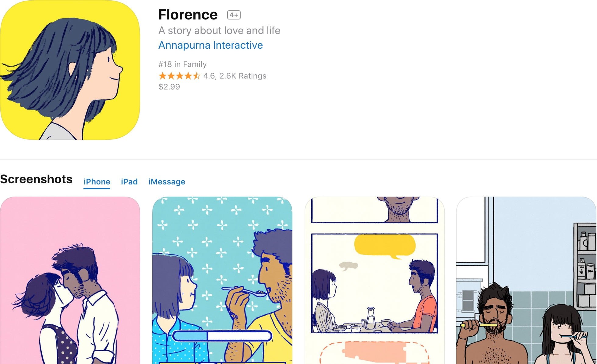Switch to the iPad screenshots tab
Viewport: 597px width, 364px height.
tap(129, 182)
